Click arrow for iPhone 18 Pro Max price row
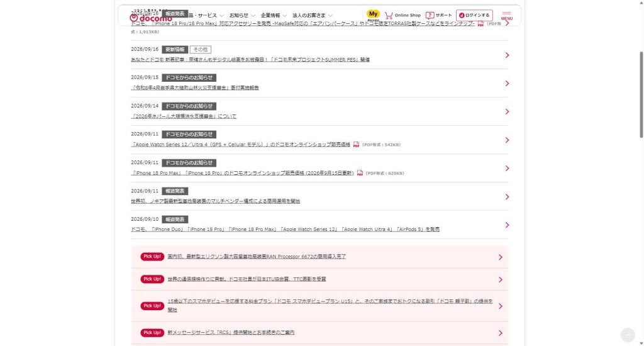Screen dimensions: 644x346 click(508, 169)
